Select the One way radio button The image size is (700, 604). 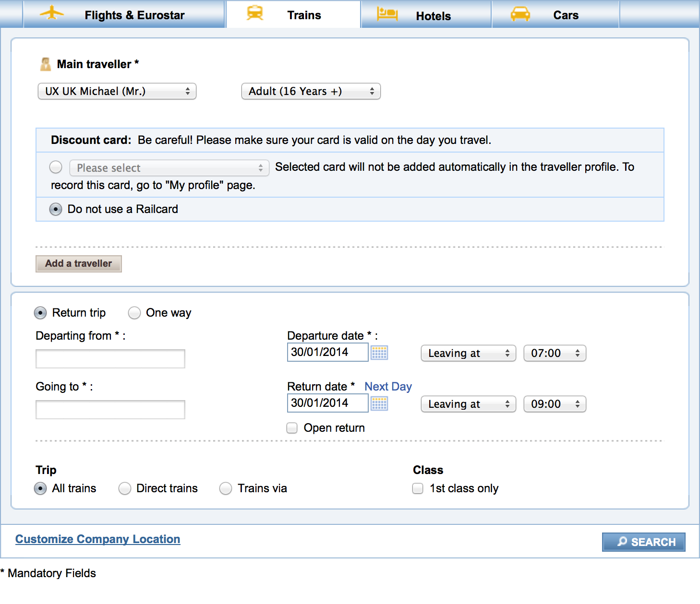pyautogui.click(x=134, y=313)
